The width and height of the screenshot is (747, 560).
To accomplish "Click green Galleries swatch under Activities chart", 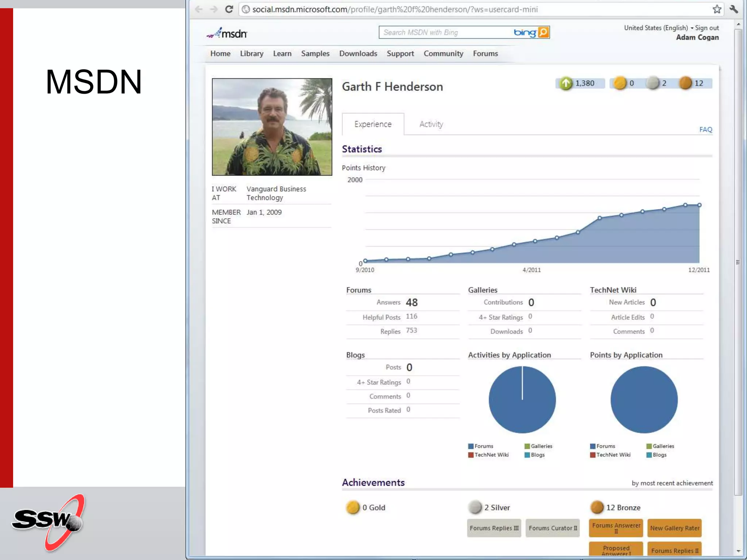I will coord(527,446).
